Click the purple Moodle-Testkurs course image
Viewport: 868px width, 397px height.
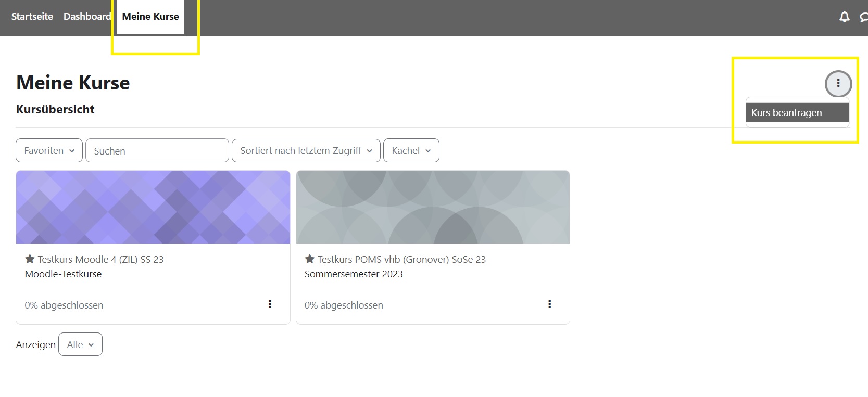[x=153, y=207]
